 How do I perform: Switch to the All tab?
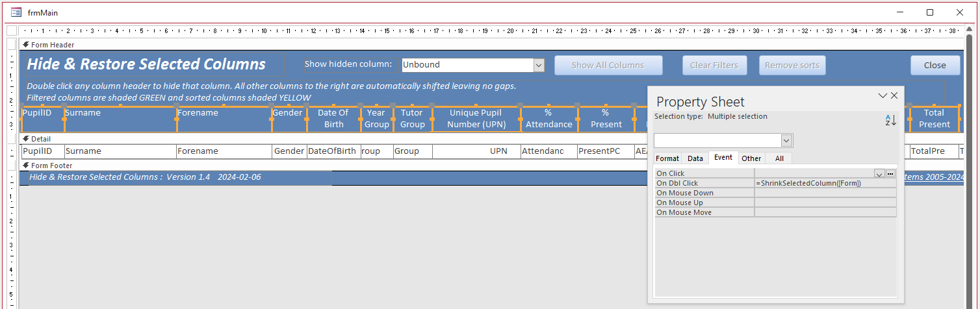tap(779, 158)
